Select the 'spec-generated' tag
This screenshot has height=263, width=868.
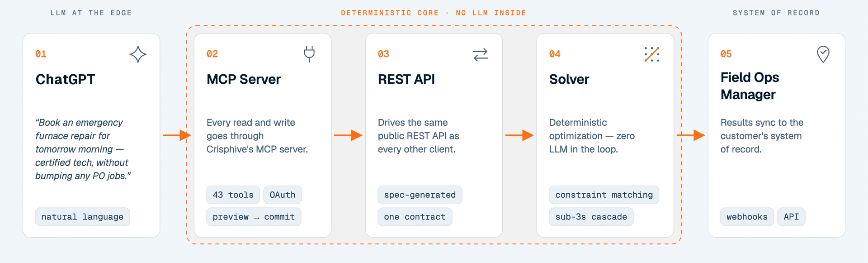pyautogui.click(x=420, y=195)
